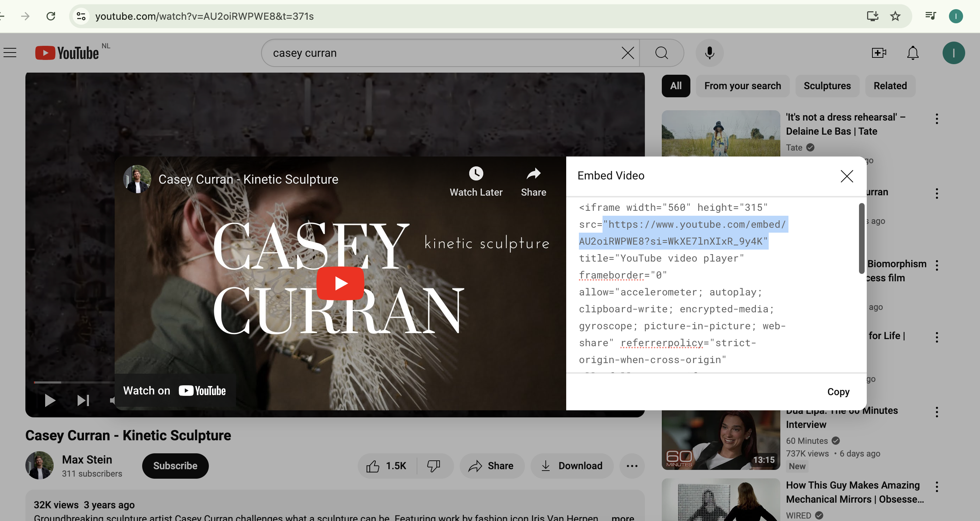Viewport: 980px width, 521px height.
Task: Open the Create video icon
Action: [879, 53]
